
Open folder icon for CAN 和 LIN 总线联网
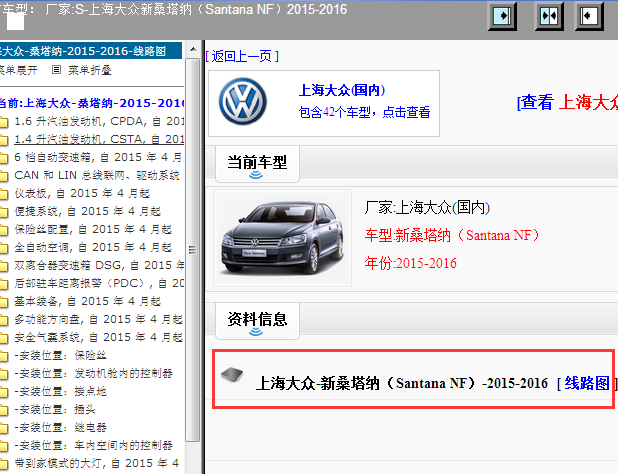pyautogui.click(x=3, y=176)
